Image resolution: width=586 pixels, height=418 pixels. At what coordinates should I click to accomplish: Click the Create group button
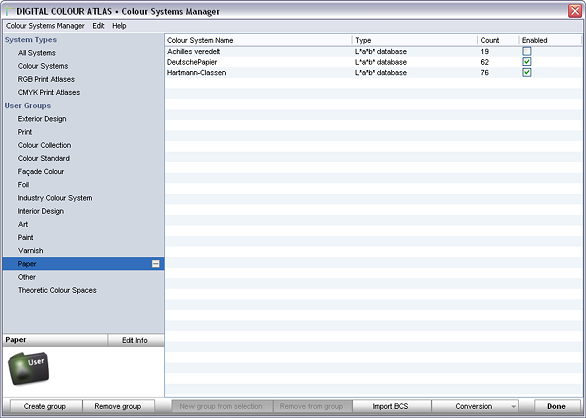(45, 406)
